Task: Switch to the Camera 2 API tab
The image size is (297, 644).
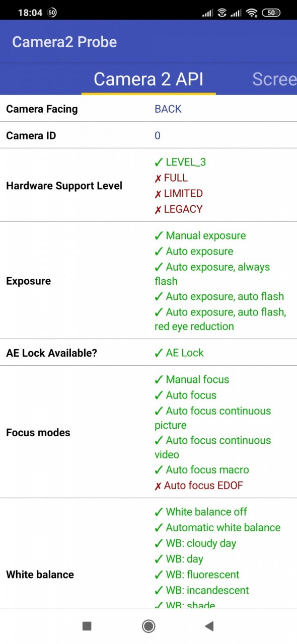Action: (x=148, y=79)
